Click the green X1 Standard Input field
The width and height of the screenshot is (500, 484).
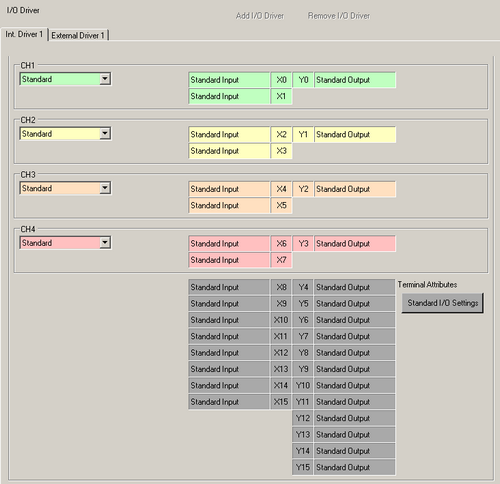(x=229, y=96)
